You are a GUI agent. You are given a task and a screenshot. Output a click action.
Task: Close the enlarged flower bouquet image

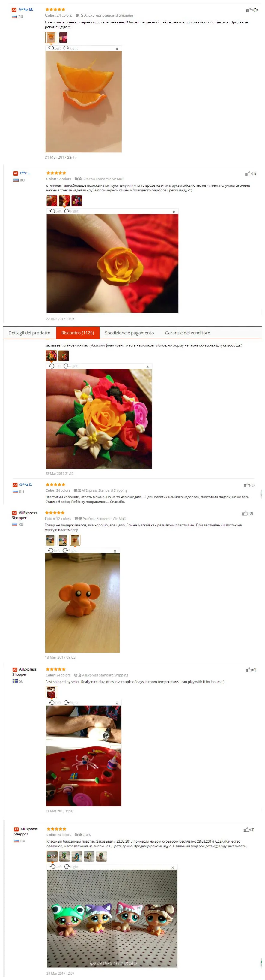pyautogui.click(x=147, y=367)
